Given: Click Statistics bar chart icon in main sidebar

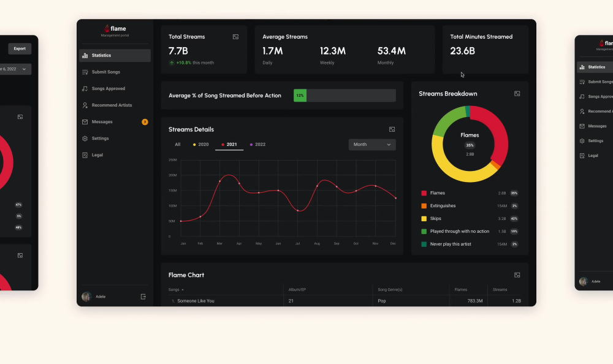Looking at the screenshot, I should click(85, 56).
